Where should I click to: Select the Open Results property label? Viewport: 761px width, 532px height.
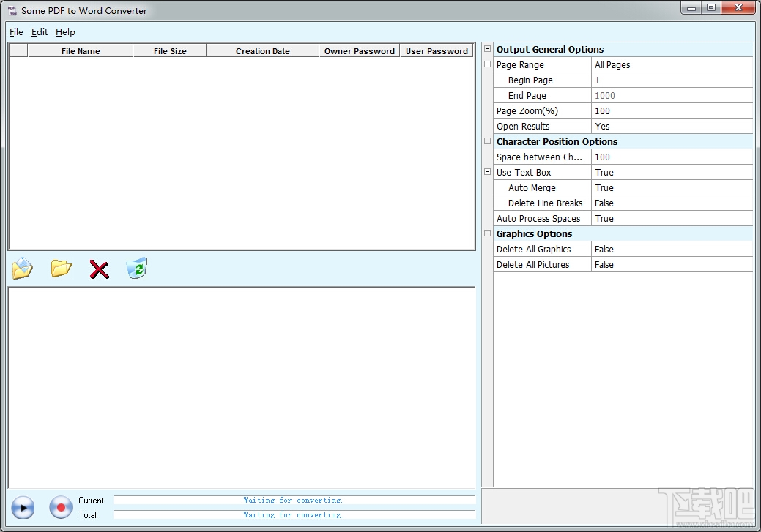click(x=523, y=127)
